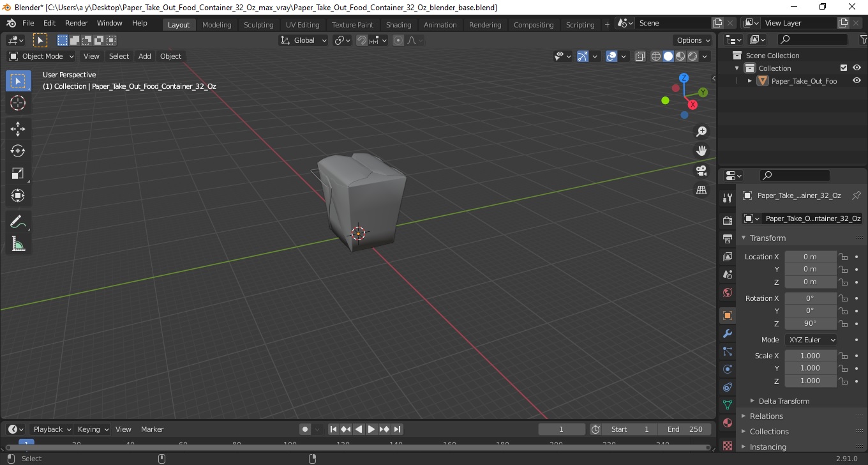
Task: Click the hand pan view gizmo
Action: pyautogui.click(x=701, y=151)
